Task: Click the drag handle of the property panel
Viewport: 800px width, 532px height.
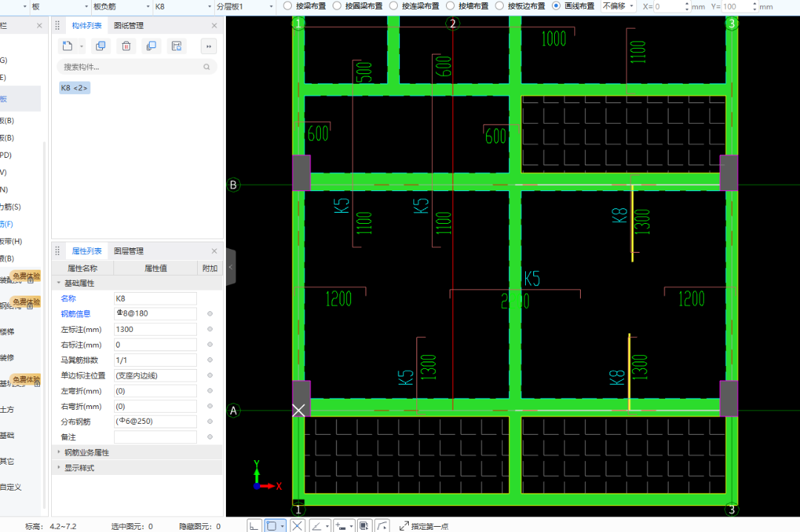Action: click(57, 251)
